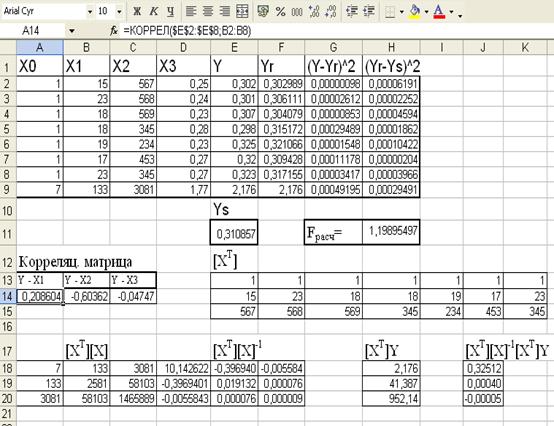Screen dimensions: 554x426
Task: Open font size dropdown arrow
Action: 119,12
